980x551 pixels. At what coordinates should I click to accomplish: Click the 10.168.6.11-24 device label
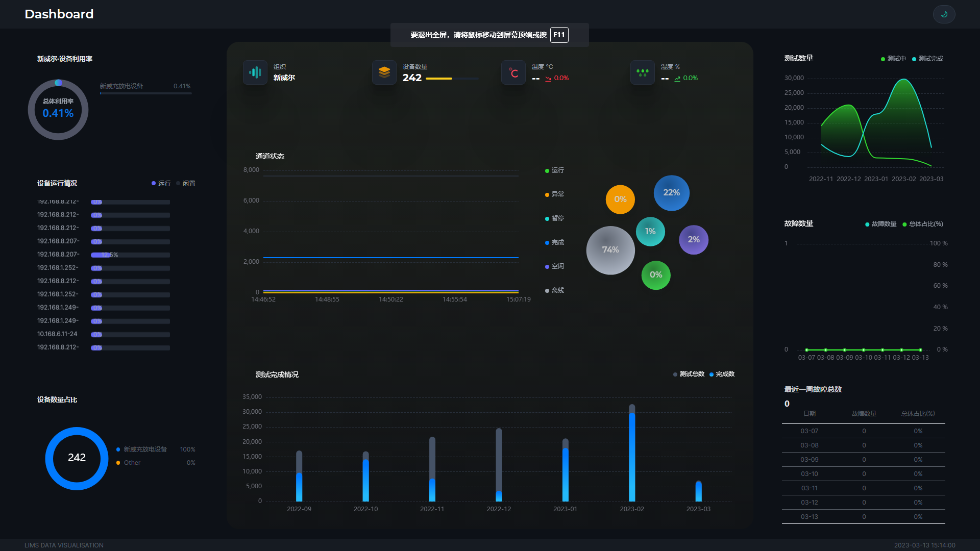coord(57,334)
